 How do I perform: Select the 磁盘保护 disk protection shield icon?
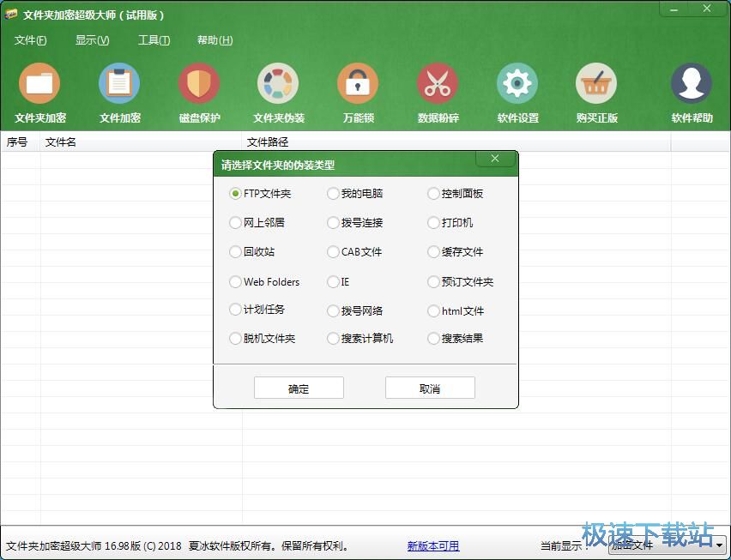pyautogui.click(x=199, y=85)
